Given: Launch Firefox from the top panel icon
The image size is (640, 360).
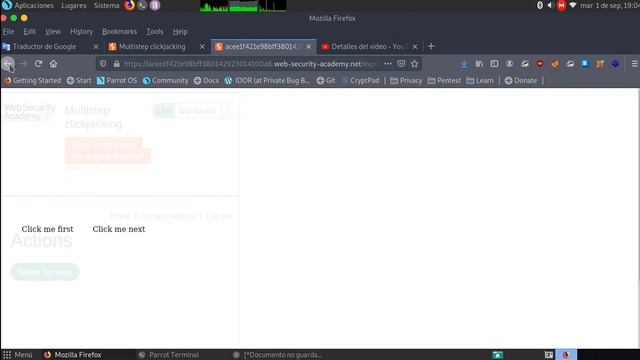Looking at the screenshot, I should coord(129,5).
